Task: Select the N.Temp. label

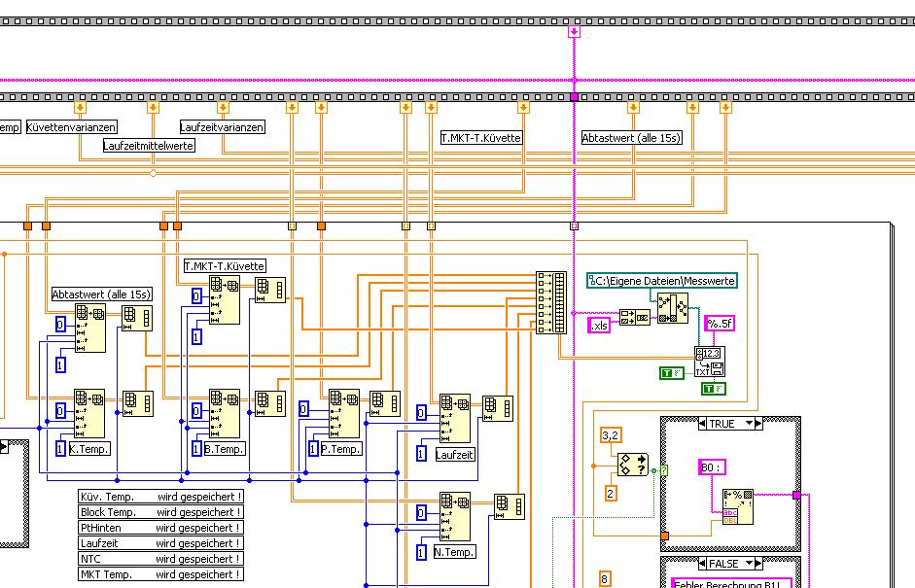Action: (454, 552)
